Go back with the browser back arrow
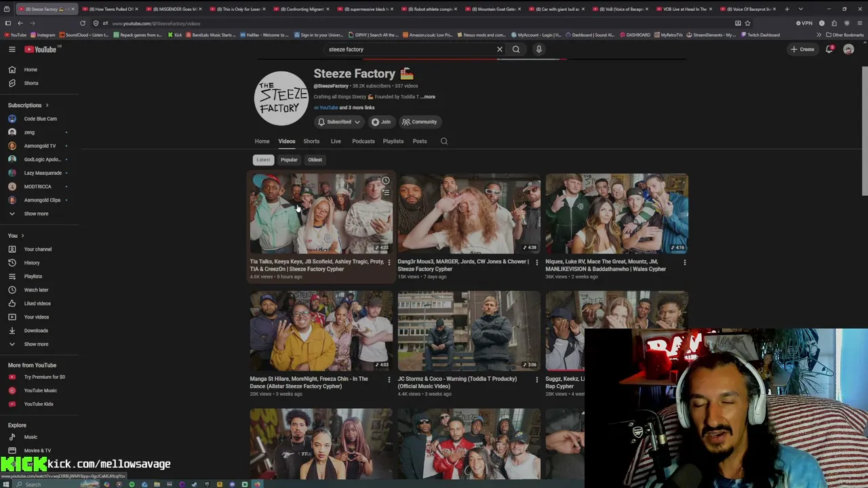The image size is (868, 488). [x=20, y=23]
